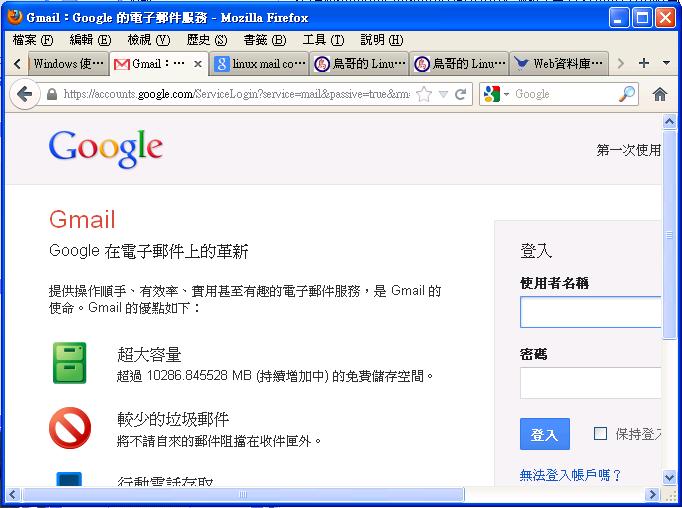Image resolution: width=682 pixels, height=508 pixels.
Task: Click the 較少的垃圾郵件 heading
Action: 173,419
